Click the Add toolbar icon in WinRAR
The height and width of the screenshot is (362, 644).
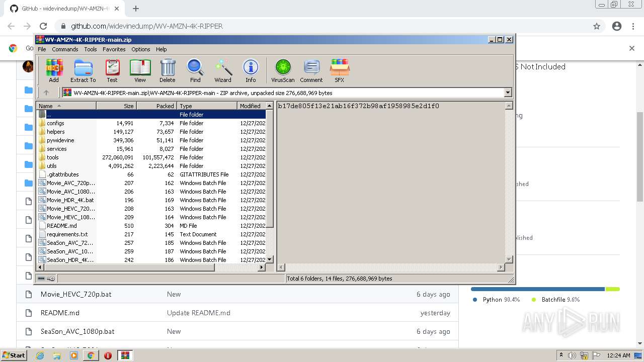click(54, 70)
